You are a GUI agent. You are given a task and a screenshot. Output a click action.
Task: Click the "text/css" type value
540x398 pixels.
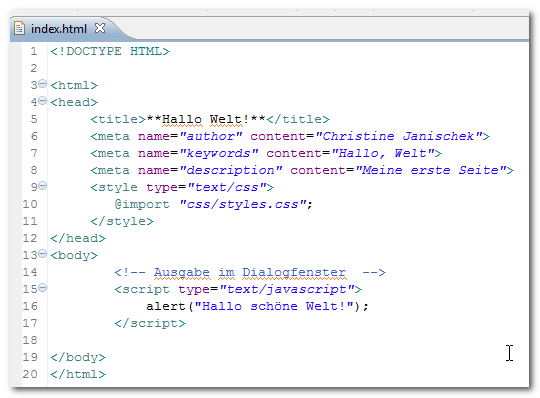point(227,187)
